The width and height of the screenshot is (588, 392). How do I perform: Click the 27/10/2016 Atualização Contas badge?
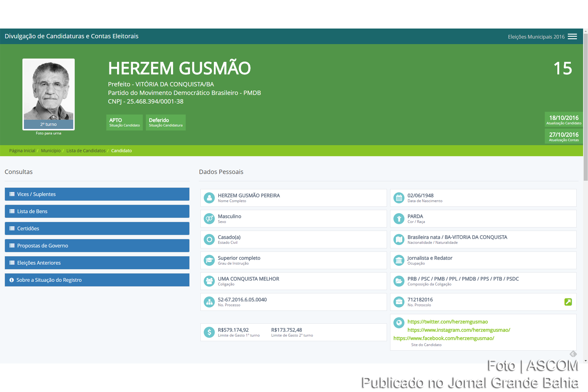tap(563, 136)
